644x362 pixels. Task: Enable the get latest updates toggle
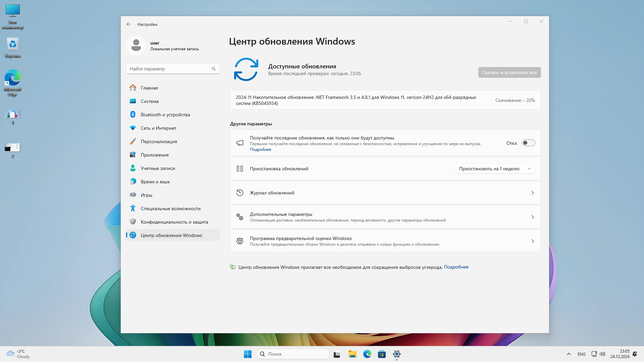(x=528, y=143)
